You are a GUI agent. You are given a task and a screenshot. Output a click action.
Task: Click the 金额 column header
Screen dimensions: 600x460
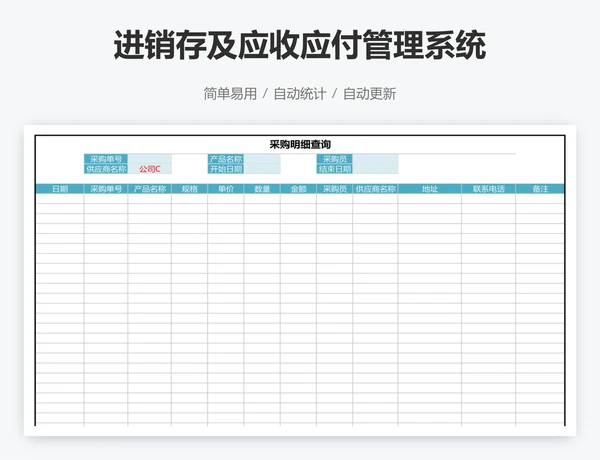(x=298, y=188)
